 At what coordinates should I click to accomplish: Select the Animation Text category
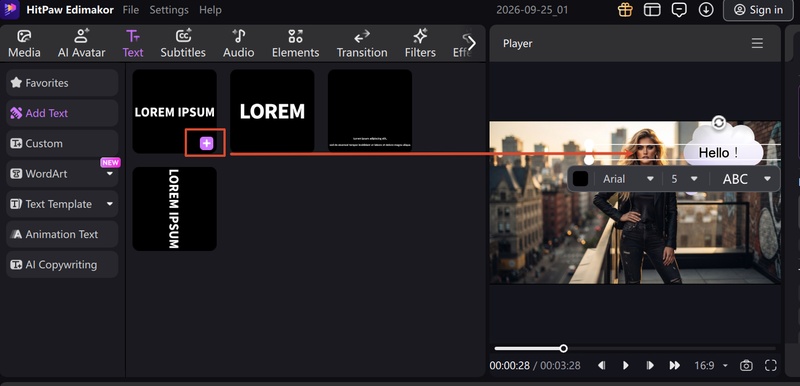[62, 235]
